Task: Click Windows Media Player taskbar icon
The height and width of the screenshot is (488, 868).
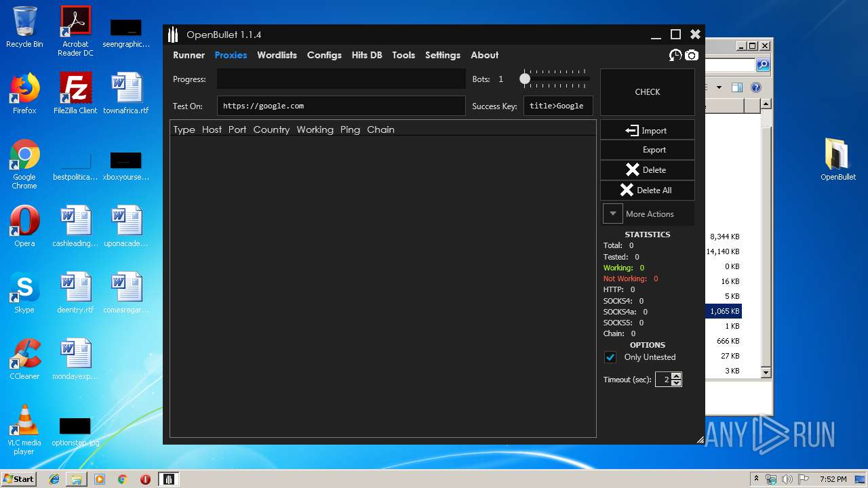Action: [x=100, y=479]
